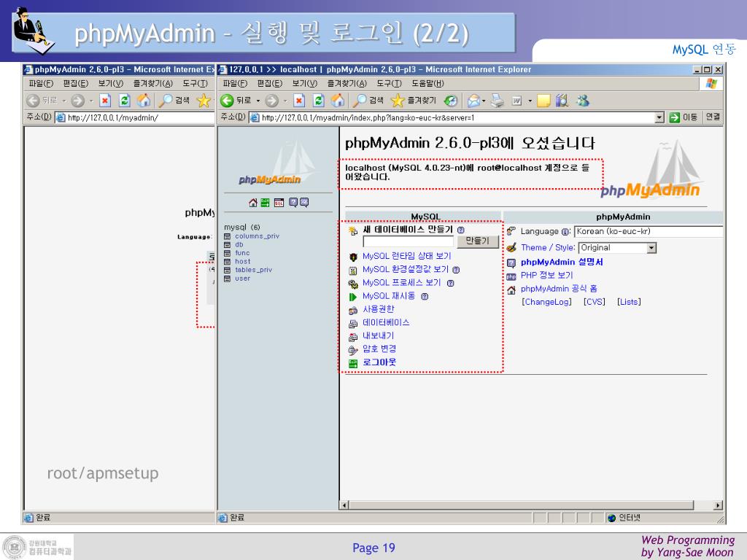The image size is (747, 560).
Task: Open 도움말(H) menu in front window
Action: point(427,83)
